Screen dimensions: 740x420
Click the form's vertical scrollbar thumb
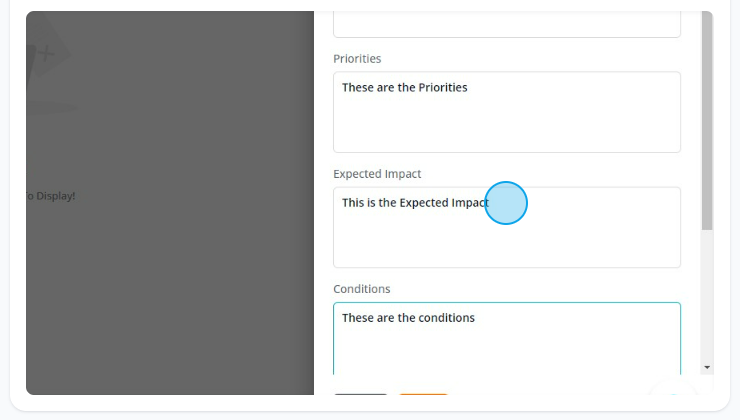[707, 121]
